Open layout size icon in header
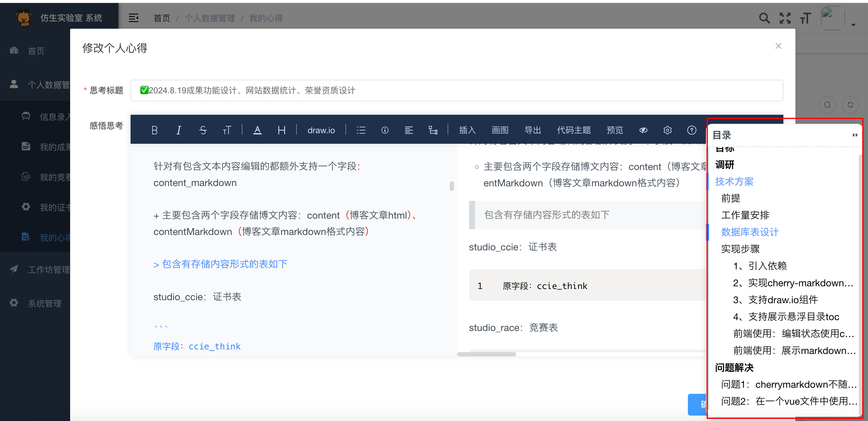Viewport: 868px width, 421px height. [x=806, y=18]
